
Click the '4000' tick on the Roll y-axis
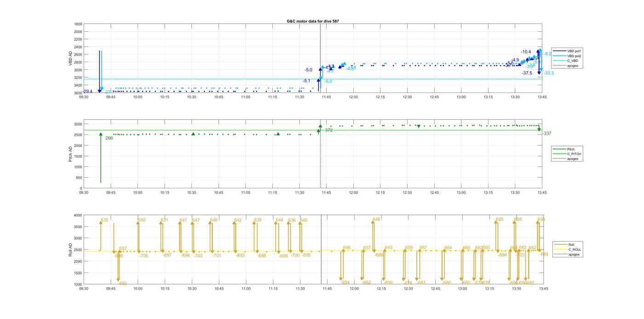tap(77, 215)
